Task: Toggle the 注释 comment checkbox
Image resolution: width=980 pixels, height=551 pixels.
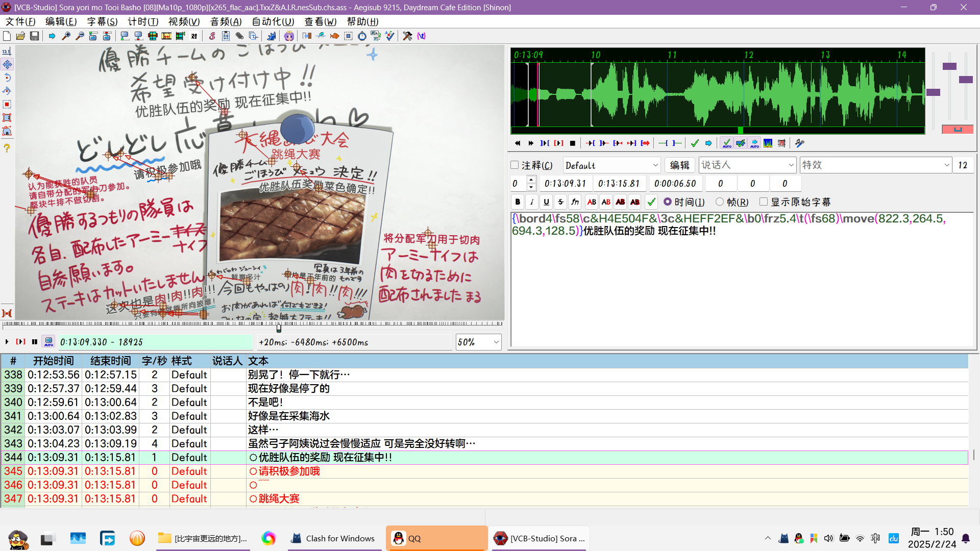Action: (x=515, y=165)
